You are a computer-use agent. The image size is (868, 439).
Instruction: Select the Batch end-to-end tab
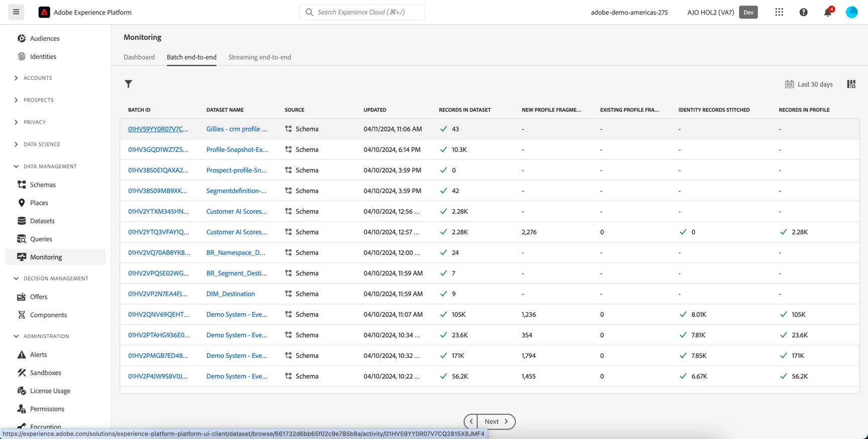pos(191,57)
